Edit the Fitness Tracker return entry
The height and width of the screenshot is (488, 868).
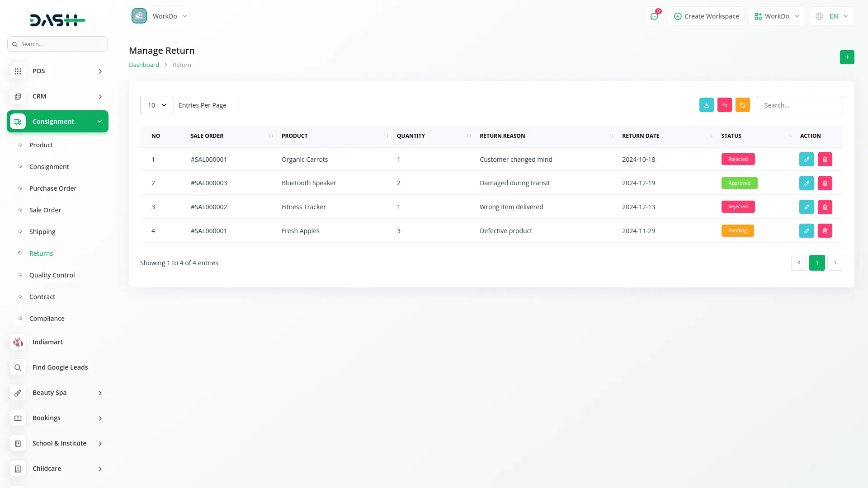click(x=806, y=207)
